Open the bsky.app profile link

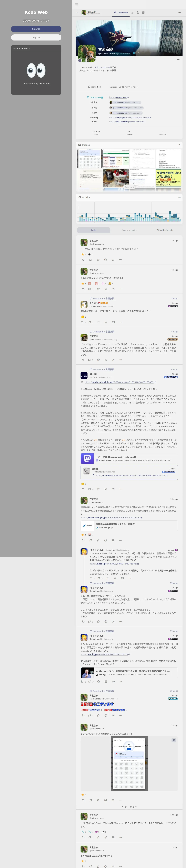[x=130, y=118]
